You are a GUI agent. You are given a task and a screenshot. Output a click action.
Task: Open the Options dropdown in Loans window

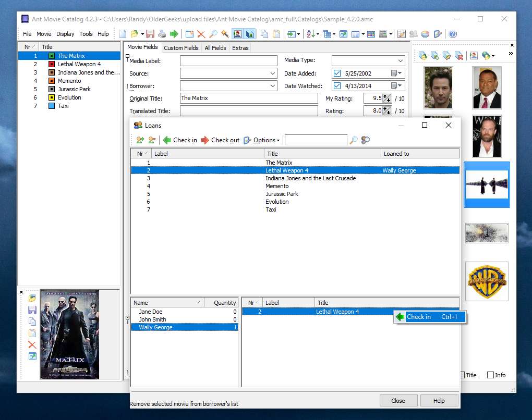coord(262,140)
